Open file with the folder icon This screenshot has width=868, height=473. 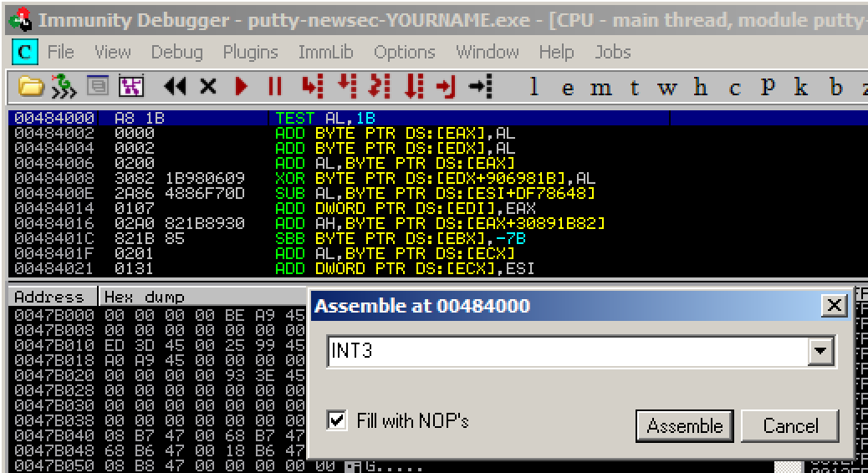click(x=30, y=86)
